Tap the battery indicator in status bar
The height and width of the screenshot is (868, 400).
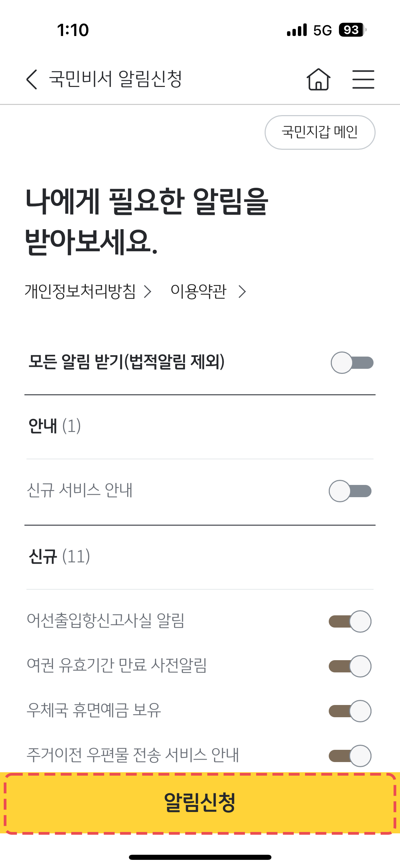[352, 30]
